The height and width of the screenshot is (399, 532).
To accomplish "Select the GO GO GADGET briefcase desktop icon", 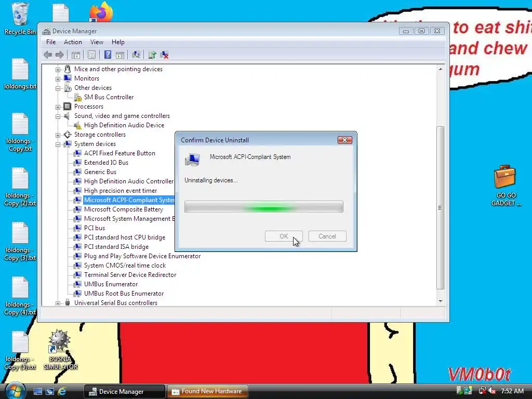I will pos(506,185).
